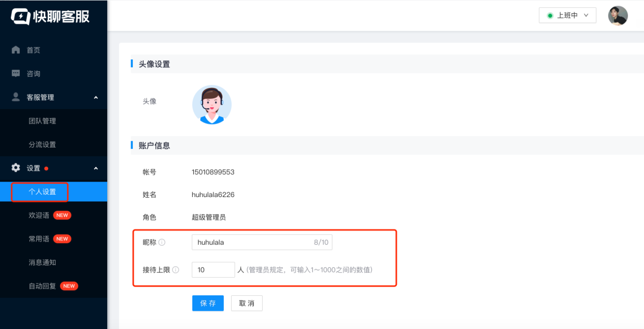The image size is (644, 329).
Task: Click the green online status dot
Action: [x=550, y=15]
